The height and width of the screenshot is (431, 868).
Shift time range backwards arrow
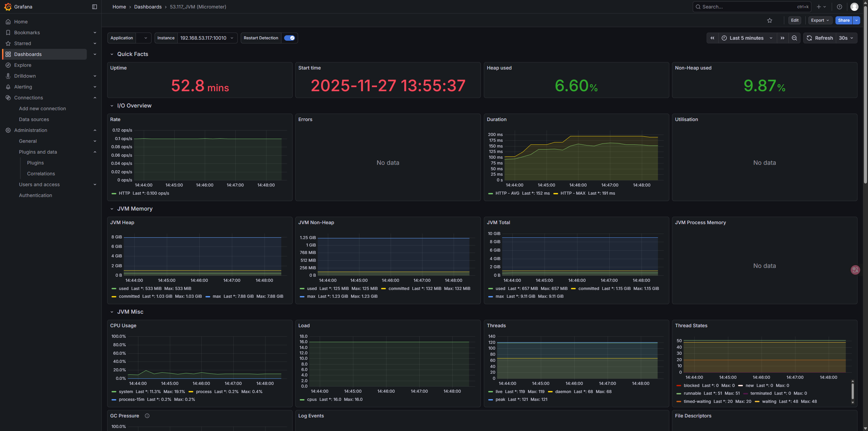click(x=712, y=38)
